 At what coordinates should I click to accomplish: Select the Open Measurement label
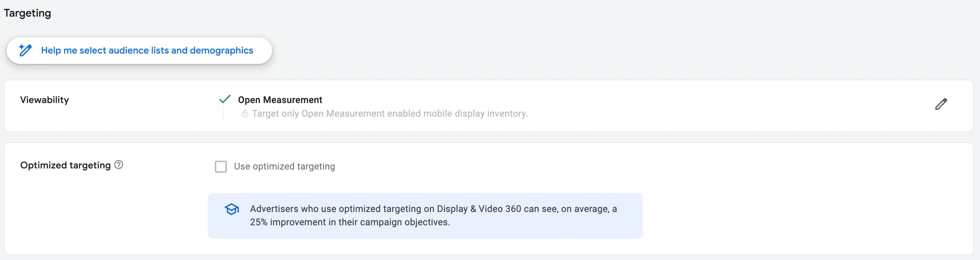pos(280,100)
